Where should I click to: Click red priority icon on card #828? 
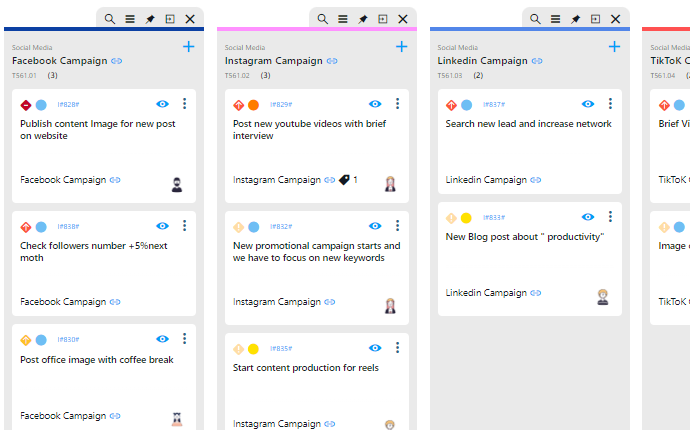pos(26,105)
